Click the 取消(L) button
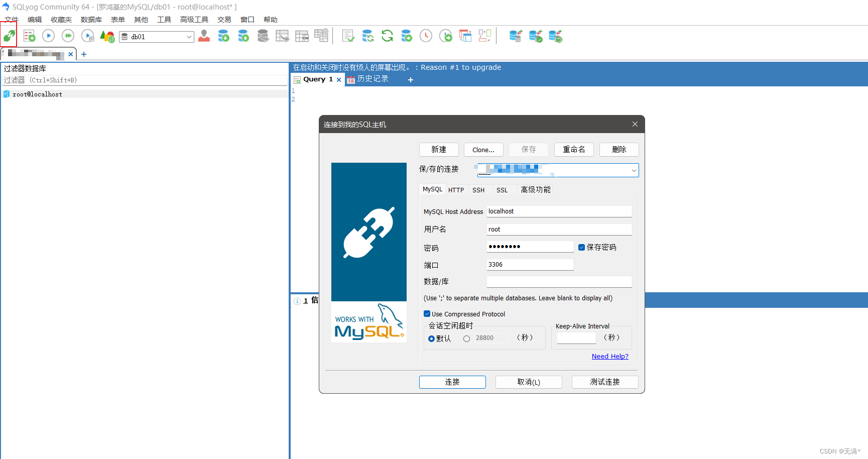 coord(529,382)
